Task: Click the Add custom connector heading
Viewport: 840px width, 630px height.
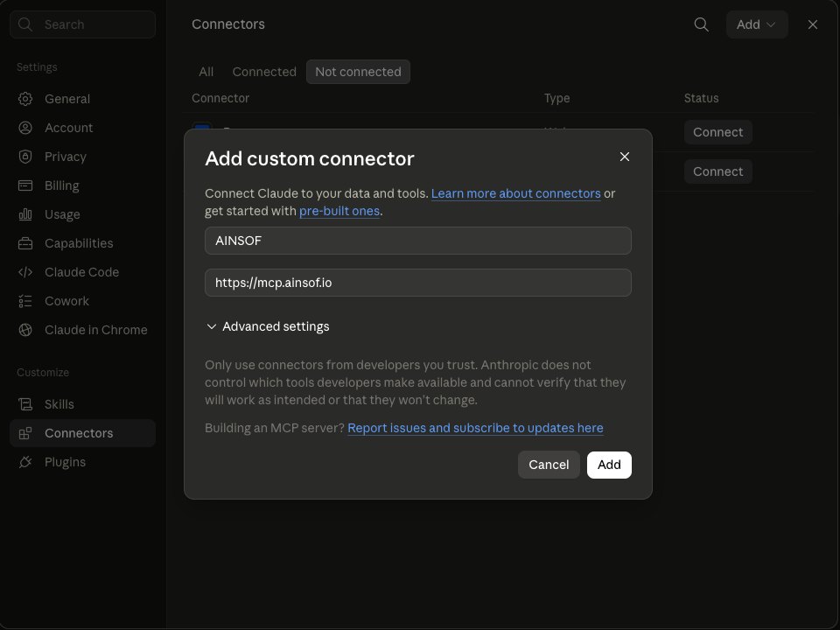Action: [x=310, y=159]
